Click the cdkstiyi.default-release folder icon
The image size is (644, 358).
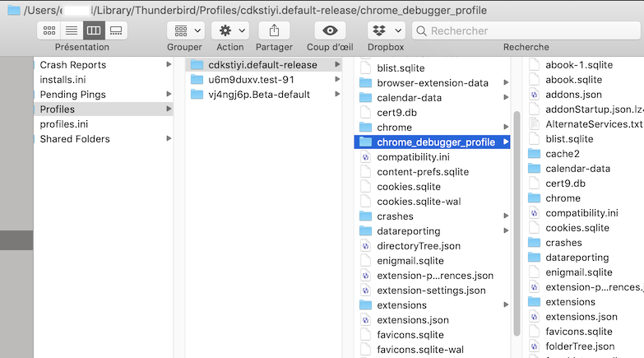click(x=197, y=65)
